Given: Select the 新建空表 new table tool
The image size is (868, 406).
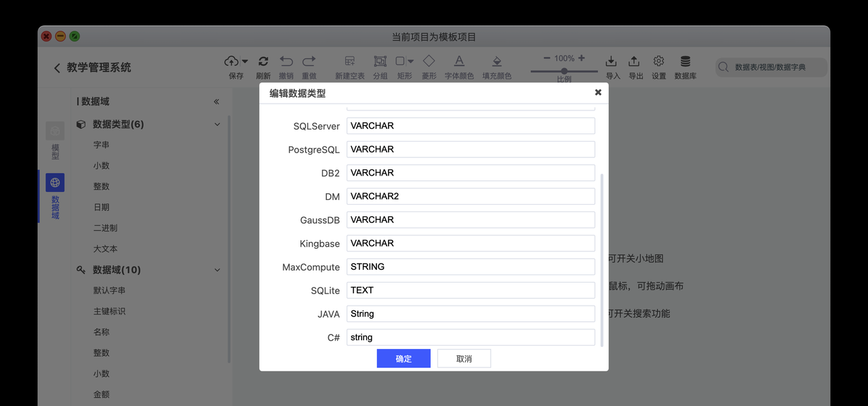Looking at the screenshot, I should tap(349, 60).
